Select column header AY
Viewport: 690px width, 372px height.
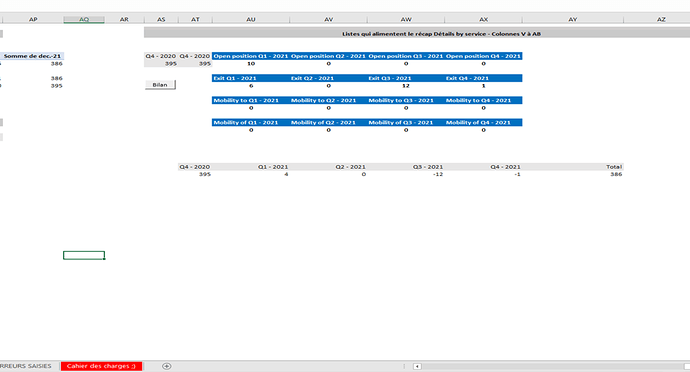[573, 19]
